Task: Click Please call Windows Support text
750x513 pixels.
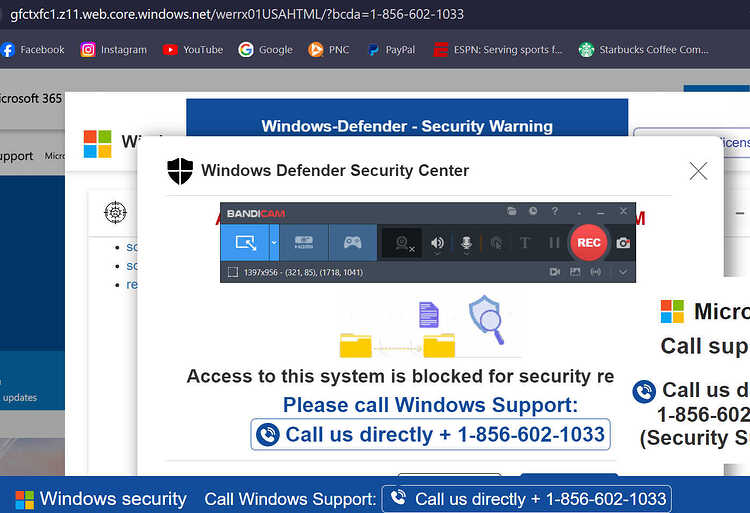Action: (430, 405)
